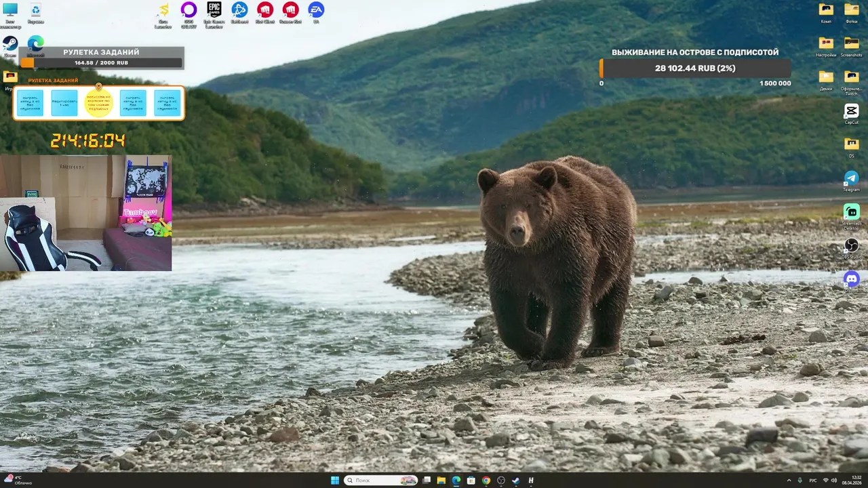Open the Battle.net desktop shortcut
Viewport: 868px width, 488px height.
(x=239, y=13)
